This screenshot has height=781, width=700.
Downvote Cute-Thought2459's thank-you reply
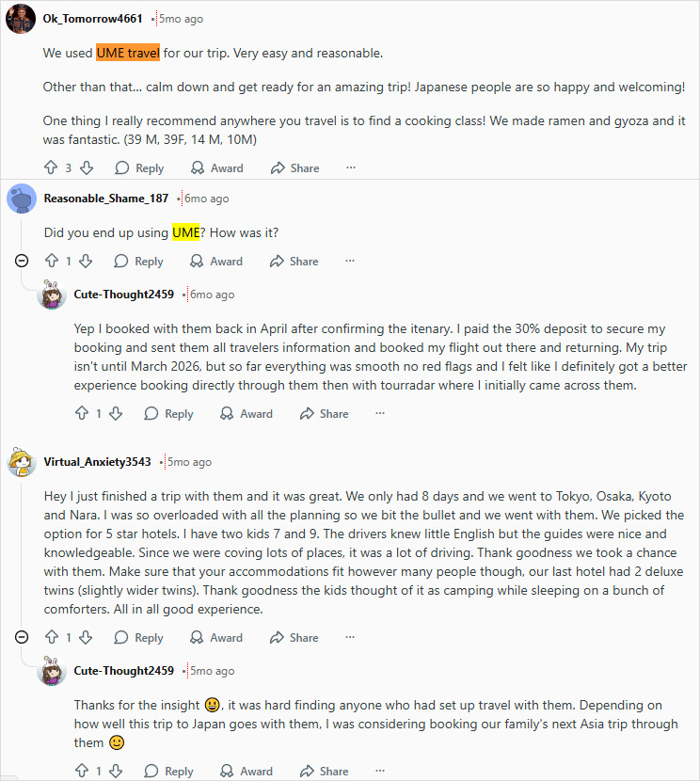pyautogui.click(x=117, y=771)
